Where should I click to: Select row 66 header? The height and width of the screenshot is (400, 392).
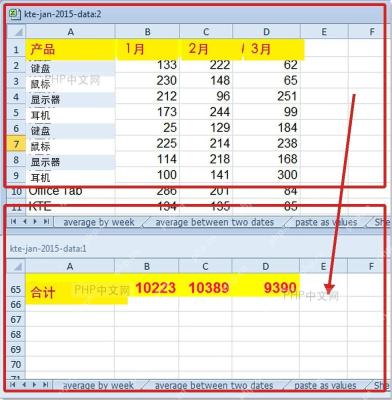pyautogui.click(x=16, y=304)
